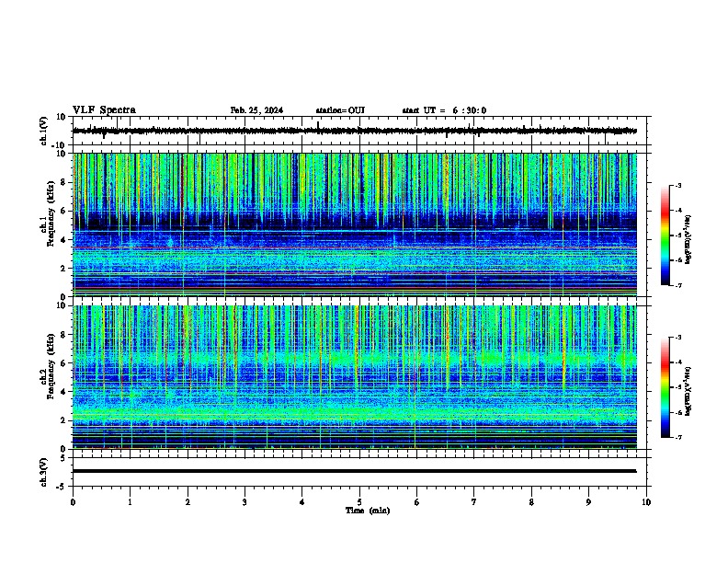Click the '-3' label on ch.1 color bar
Screen dimensions: 728x563
click(x=677, y=185)
